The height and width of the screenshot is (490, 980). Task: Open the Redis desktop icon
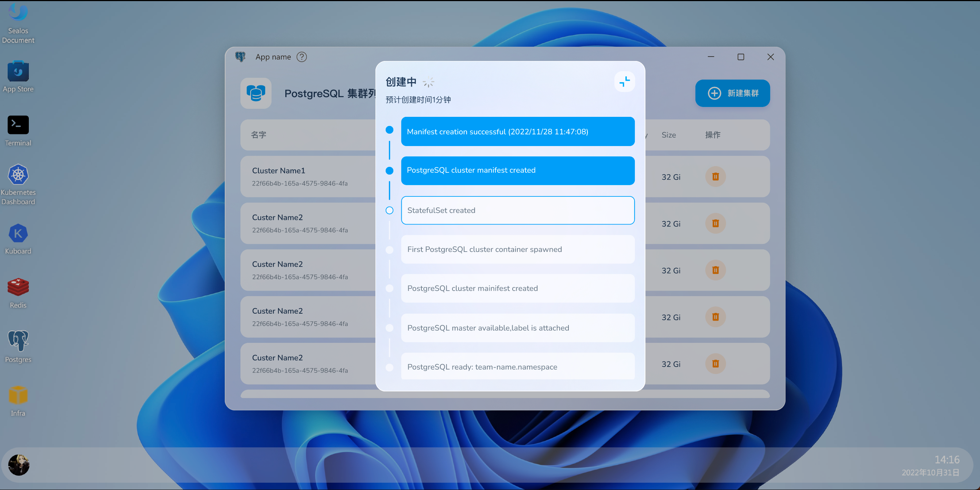18,293
